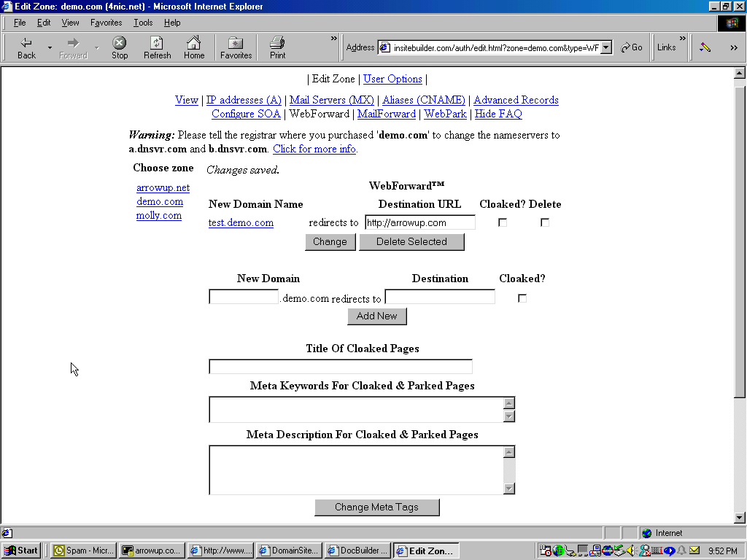This screenshot has width=747, height=560.
Task: Focus the Destination URL field for test.demo.com
Action: (x=420, y=222)
